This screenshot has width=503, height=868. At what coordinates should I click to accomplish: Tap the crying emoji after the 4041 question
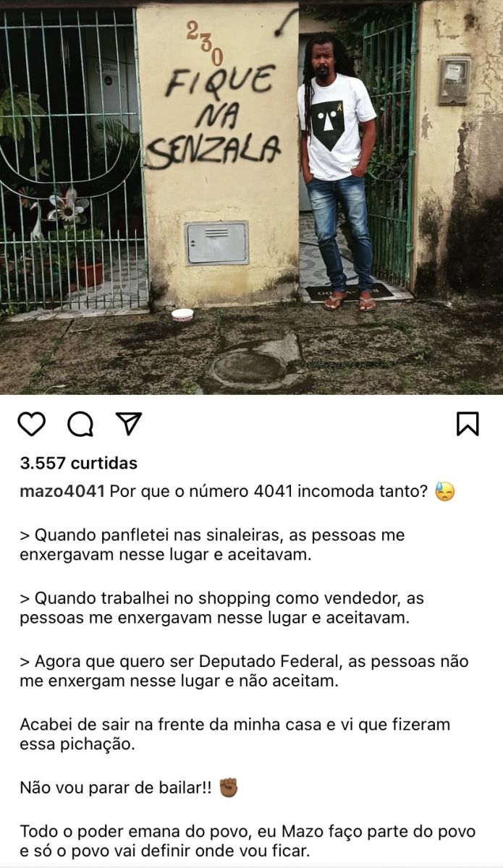(x=445, y=493)
